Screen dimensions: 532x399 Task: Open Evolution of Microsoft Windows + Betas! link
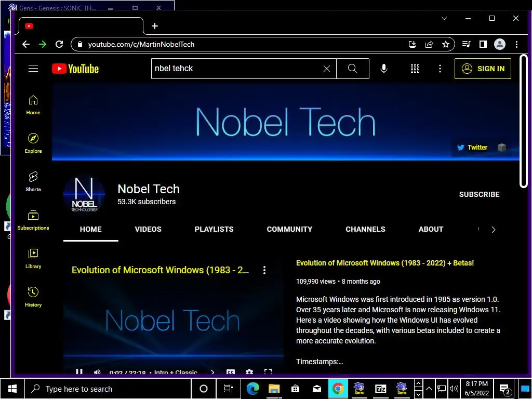385,263
